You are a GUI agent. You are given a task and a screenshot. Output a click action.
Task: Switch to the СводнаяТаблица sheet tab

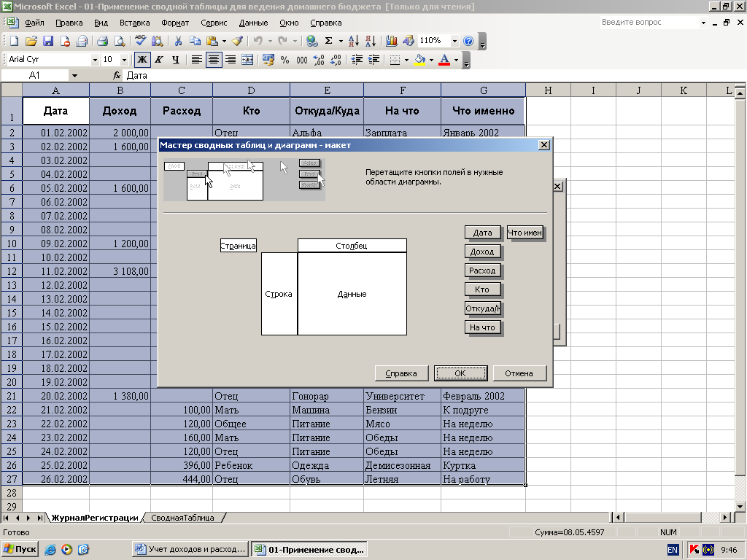(x=182, y=518)
